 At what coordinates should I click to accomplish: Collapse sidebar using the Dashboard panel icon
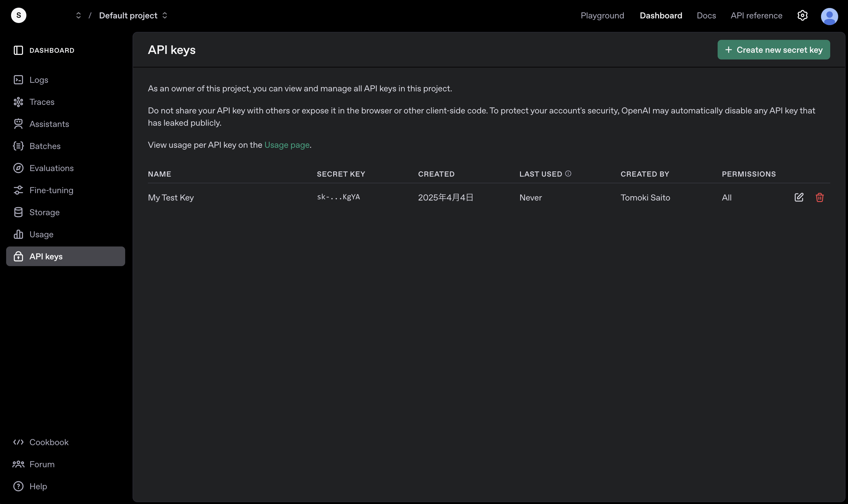point(18,50)
